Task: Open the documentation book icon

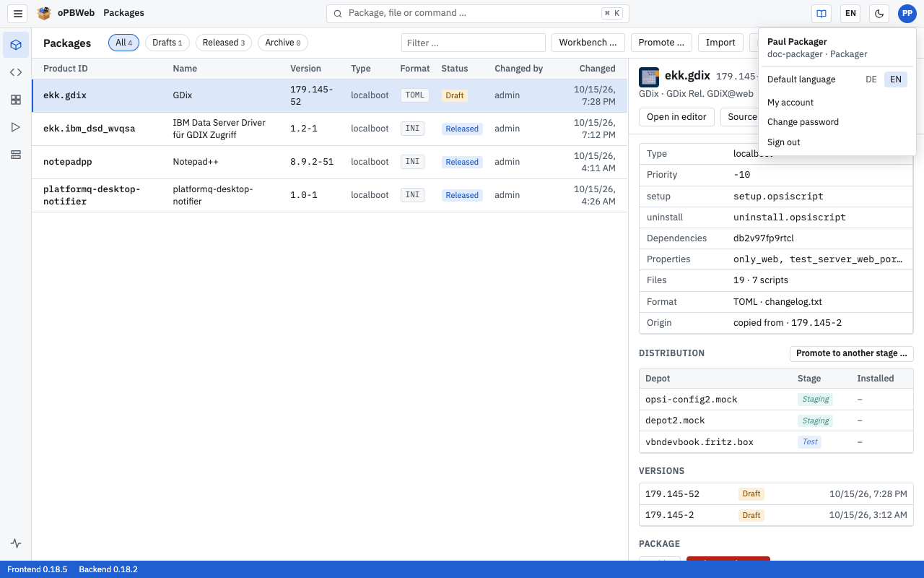Action: [x=821, y=13]
